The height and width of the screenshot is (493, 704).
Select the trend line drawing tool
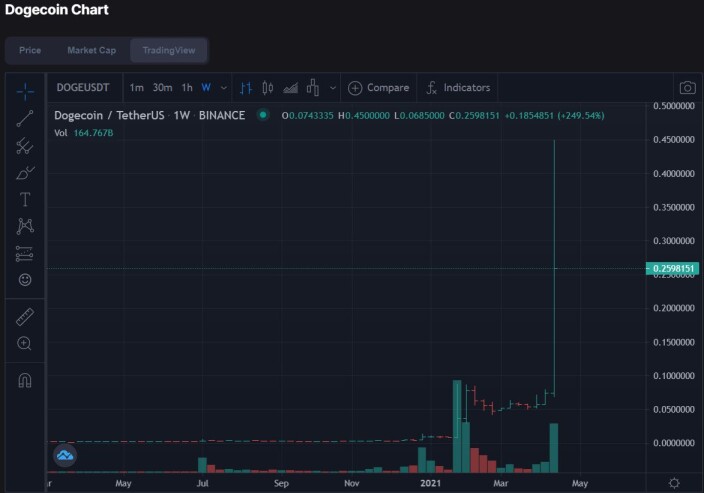coord(25,119)
